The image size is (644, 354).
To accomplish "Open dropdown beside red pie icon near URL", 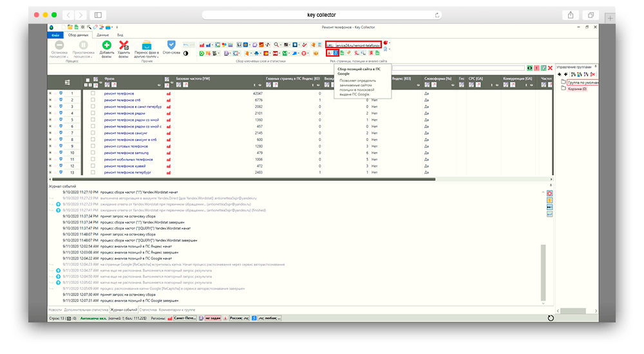I will (x=390, y=43).
